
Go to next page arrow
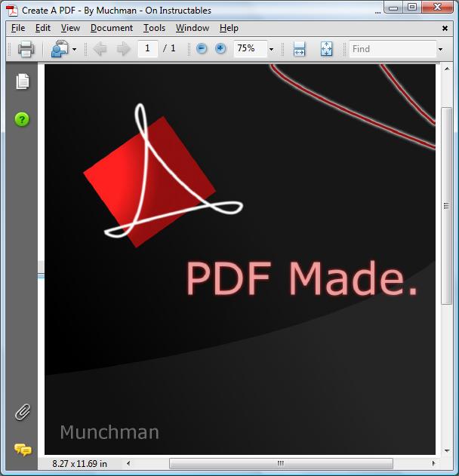click(x=123, y=49)
